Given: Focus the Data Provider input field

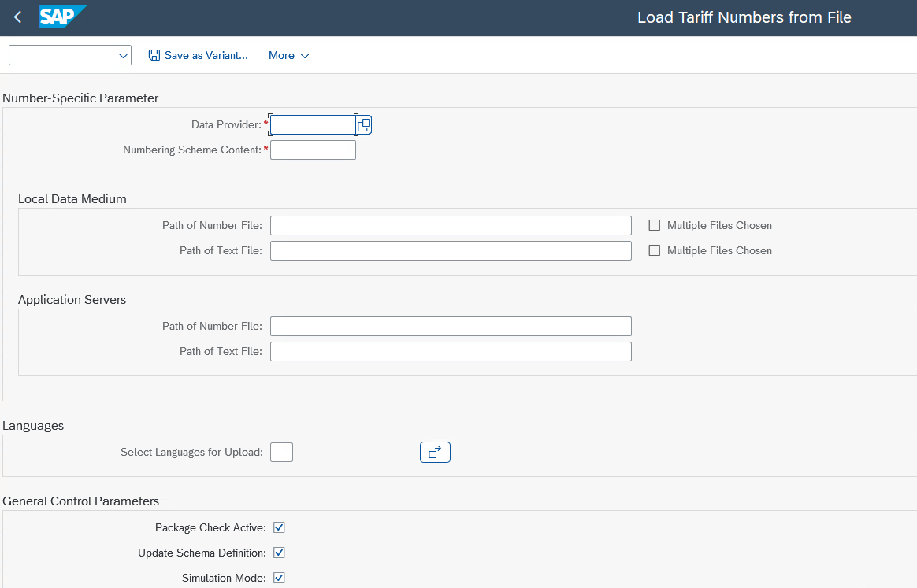Looking at the screenshot, I should click(x=313, y=125).
